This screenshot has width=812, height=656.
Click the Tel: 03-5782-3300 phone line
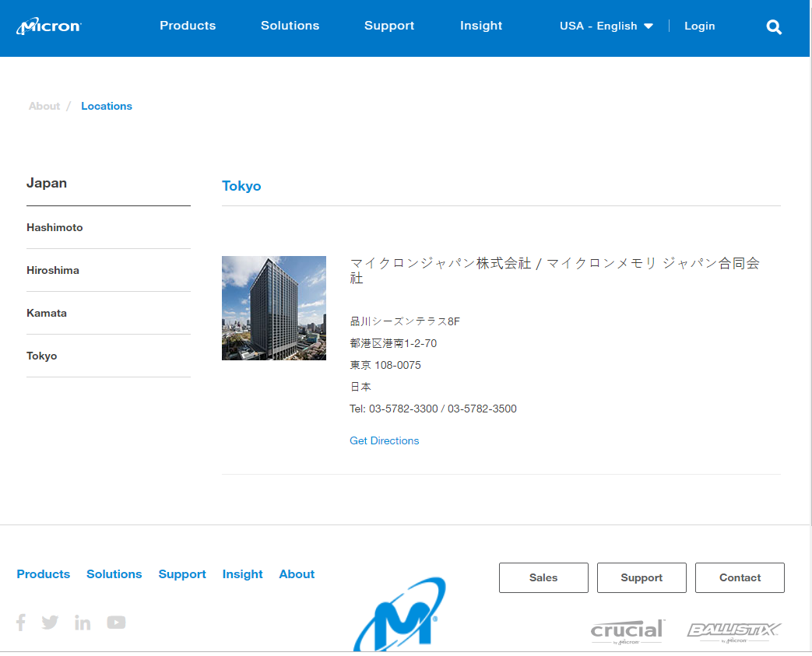click(433, 409)
